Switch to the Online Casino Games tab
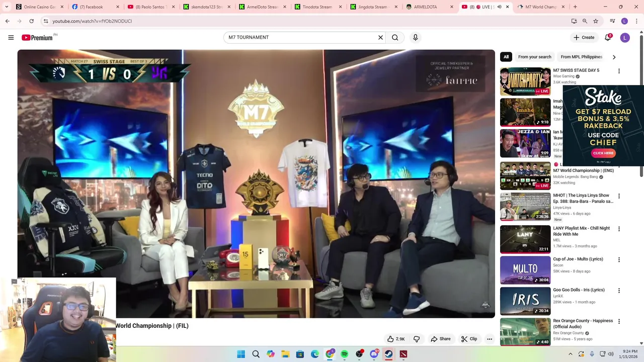The image size is (644, 362). pos(40,7)
